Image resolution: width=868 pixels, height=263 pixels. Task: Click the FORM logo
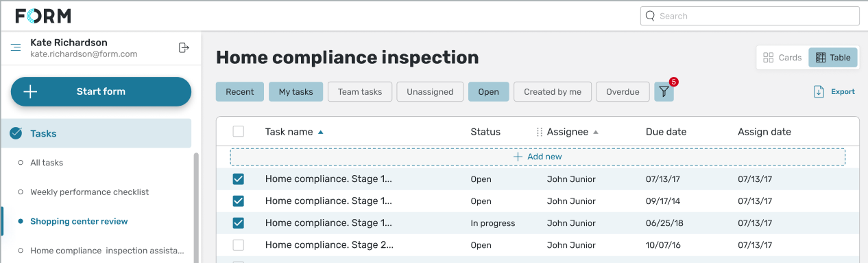click(x=43, y=16)
